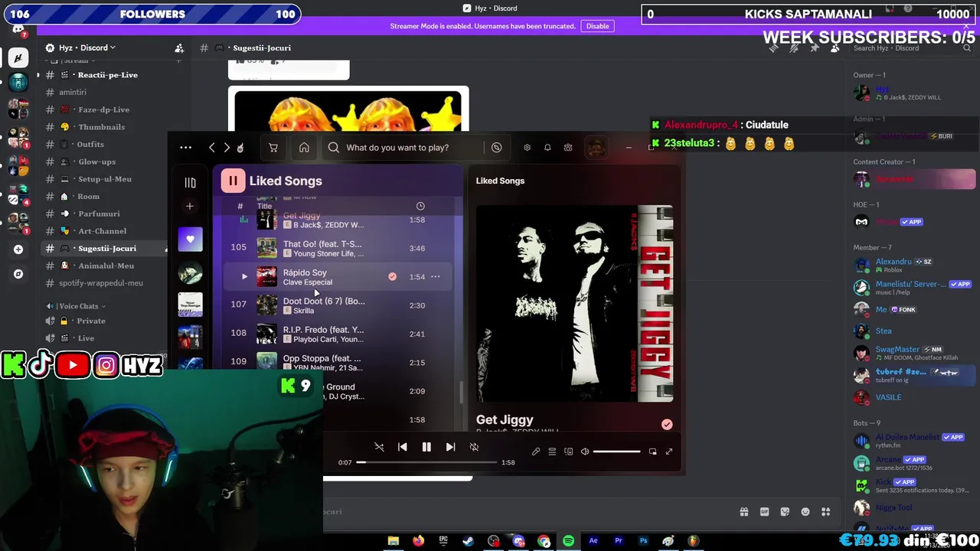Open Spotify notifications bell
The image size is (980, 551).
(x=547, y=148)
